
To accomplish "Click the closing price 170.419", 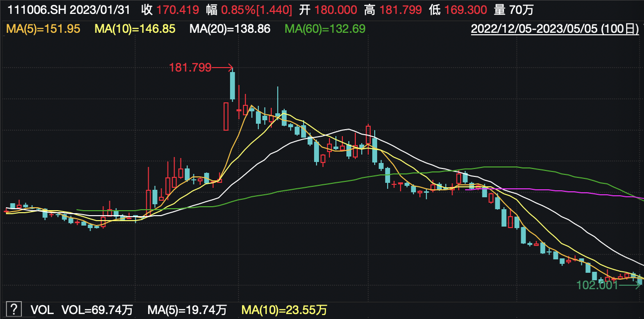I will [177, 9].
